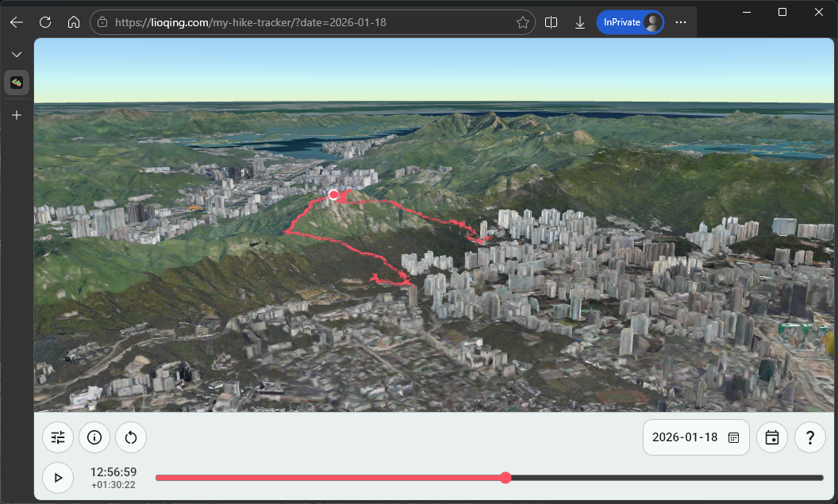Open browser downloads
This screenshot has width=838, height=504.
[x=580, y=22]
